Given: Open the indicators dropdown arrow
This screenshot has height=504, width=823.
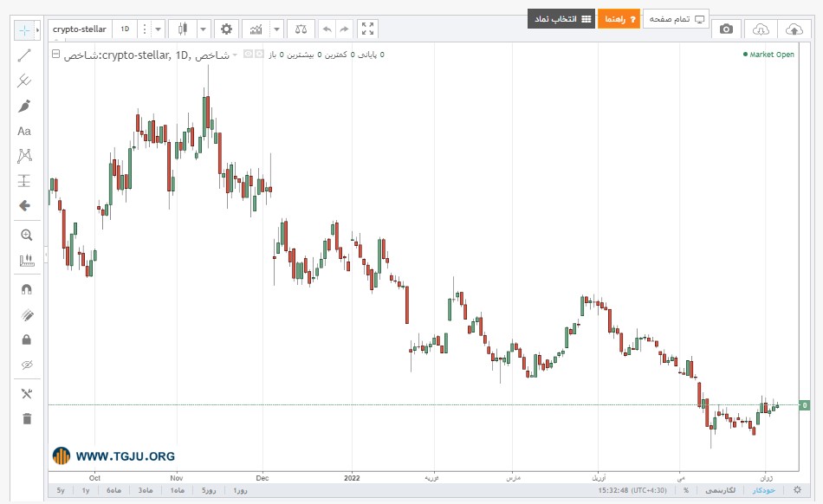Looking at the screenshot, I should click(x=276, y=29).
